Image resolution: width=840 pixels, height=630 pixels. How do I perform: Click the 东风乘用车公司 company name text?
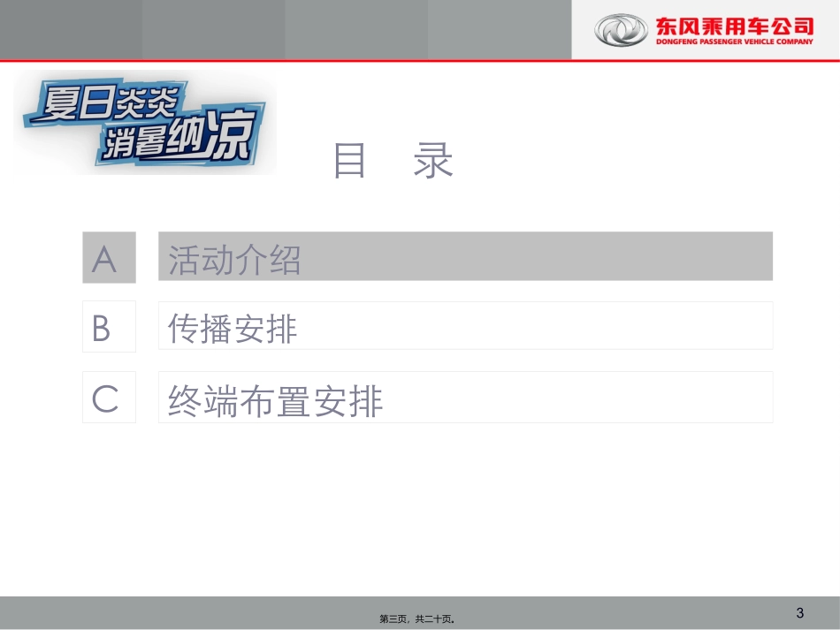(735, 26)
